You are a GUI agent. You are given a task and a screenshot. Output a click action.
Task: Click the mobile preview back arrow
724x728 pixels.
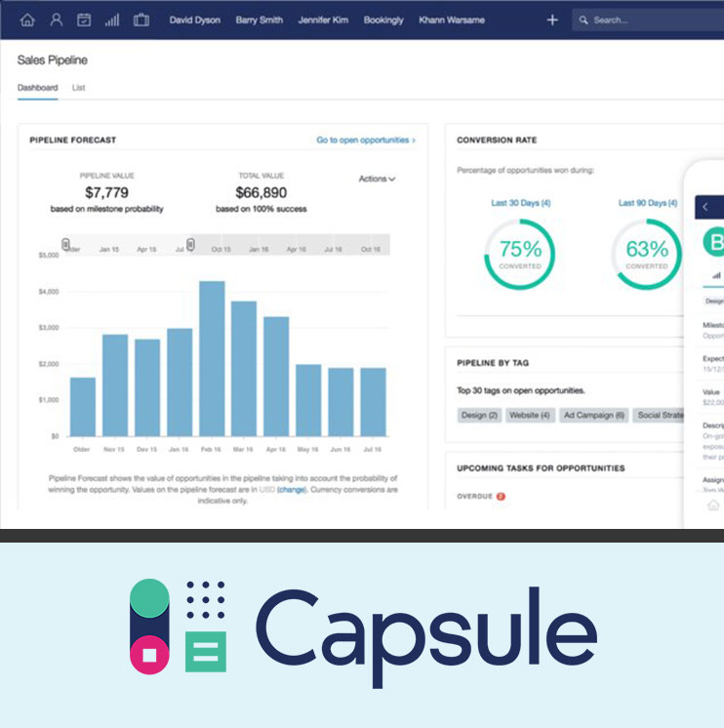(706, 206)
